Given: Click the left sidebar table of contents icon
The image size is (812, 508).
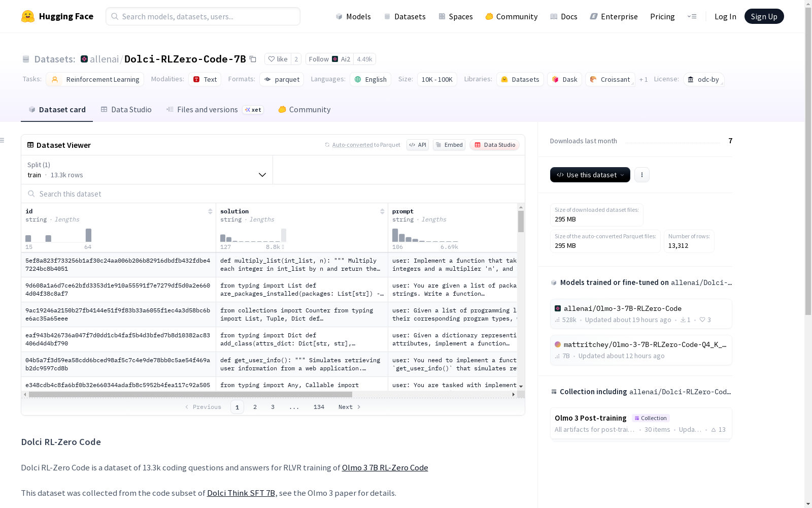Looking at the screenshot, I should click(x=2, y=140).
